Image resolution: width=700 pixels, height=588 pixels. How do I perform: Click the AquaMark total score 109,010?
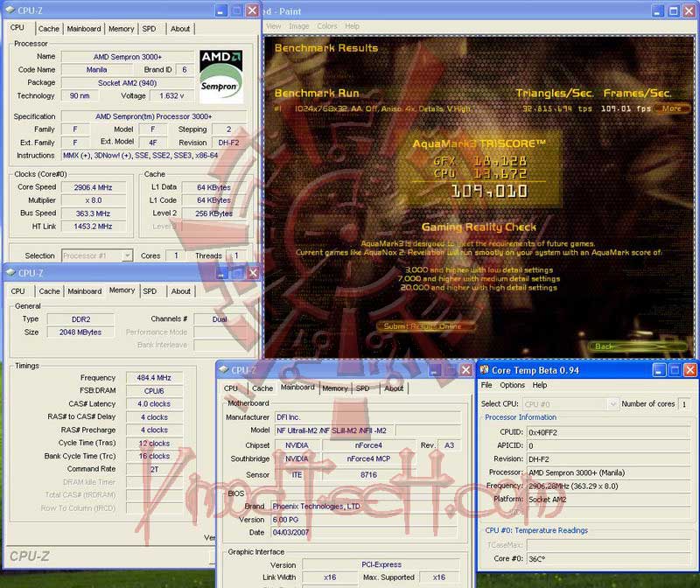coord(489,192)
